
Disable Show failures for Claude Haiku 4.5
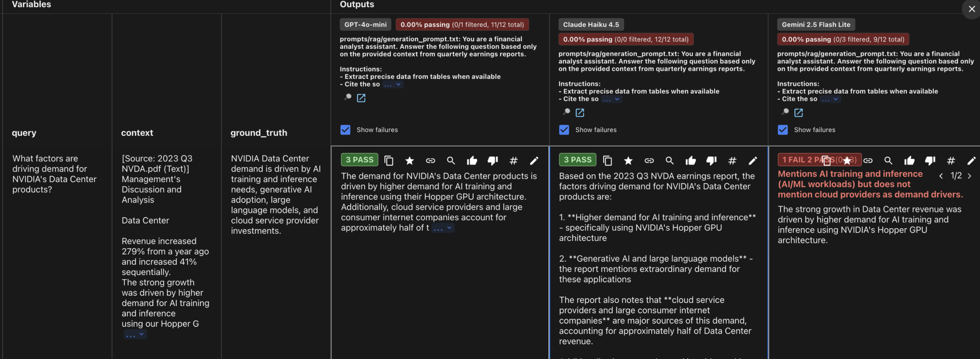[564, 130]
